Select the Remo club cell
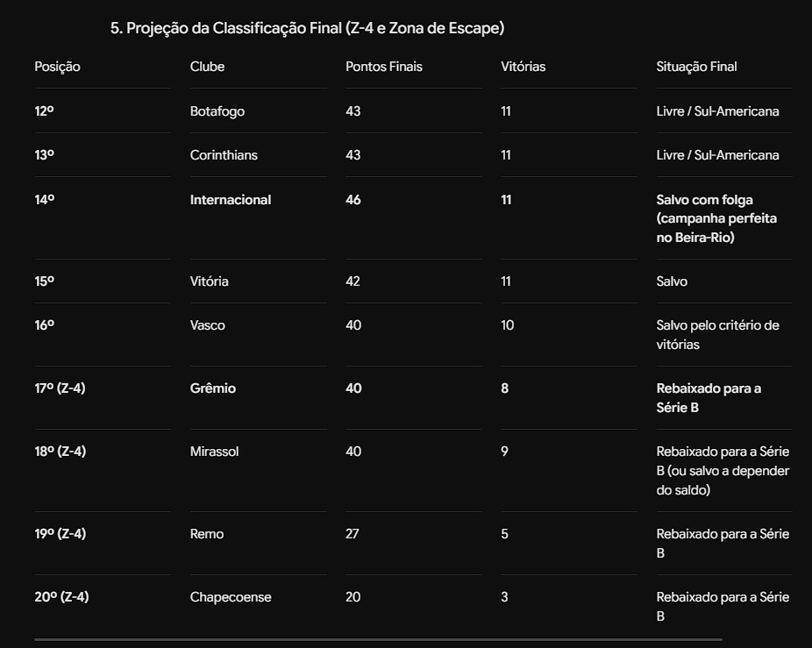The image size is (812, 648). [x=207, y=534]
